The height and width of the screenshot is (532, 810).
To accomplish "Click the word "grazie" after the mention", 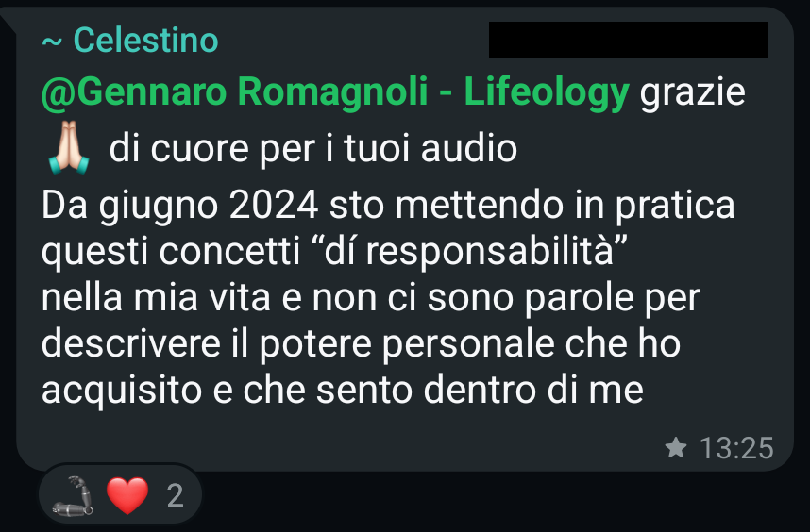I will 693,92.
